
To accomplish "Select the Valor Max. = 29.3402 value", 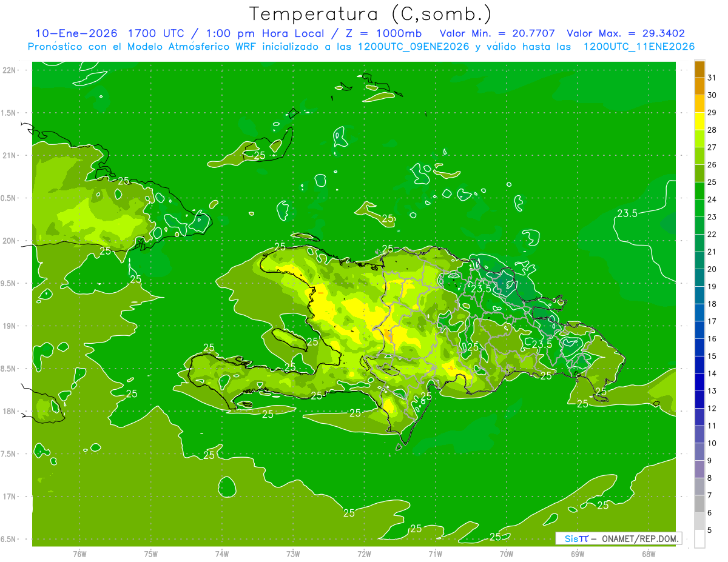I will click(625, 33).
